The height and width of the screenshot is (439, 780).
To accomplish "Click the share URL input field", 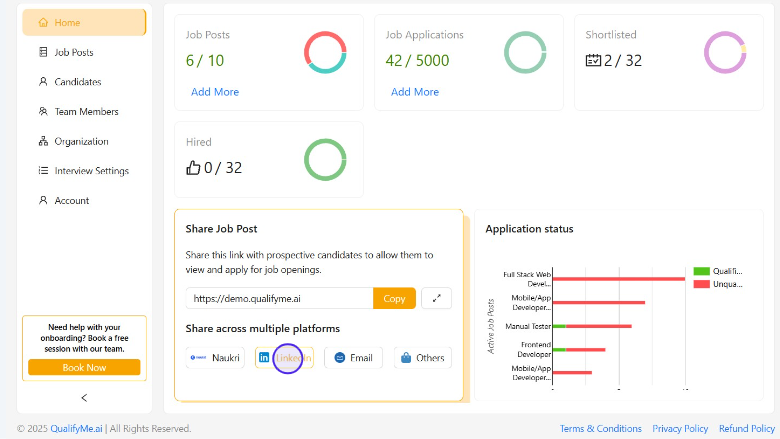I will (x=279, y=298).
